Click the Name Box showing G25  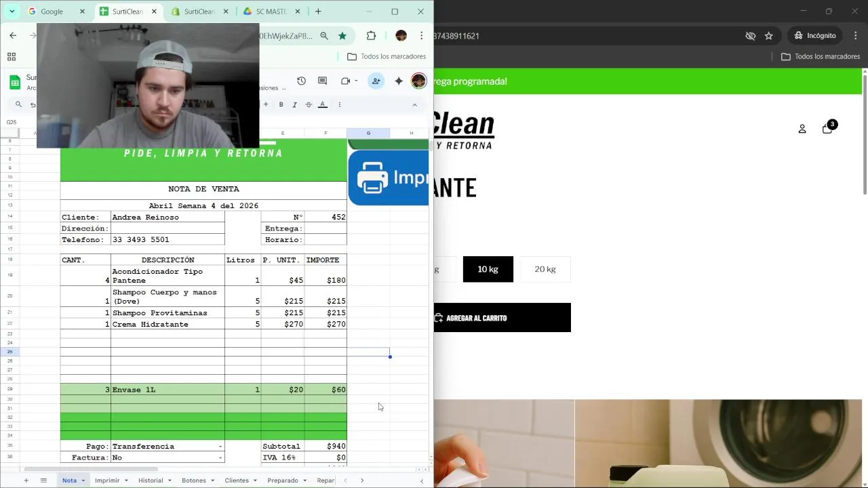(x=12, y=123)
